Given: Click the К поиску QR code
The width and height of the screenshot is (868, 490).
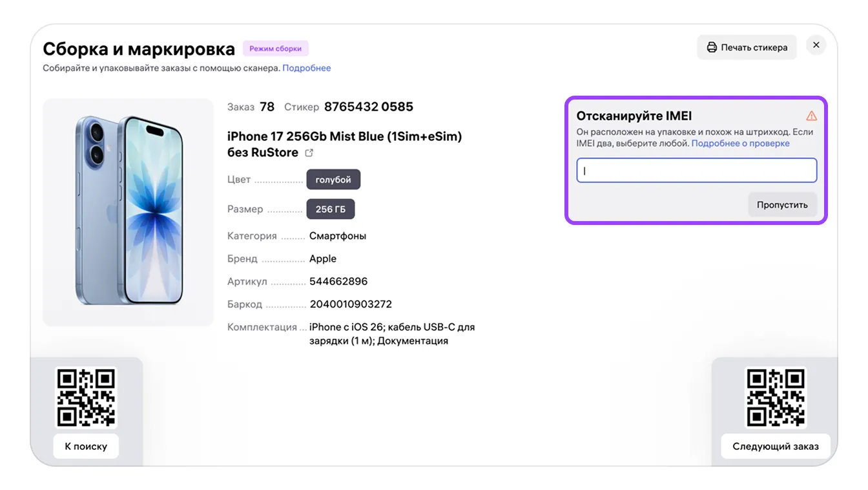Looking at the screenshot, I should pyautogui.click(x=86, y=398).
